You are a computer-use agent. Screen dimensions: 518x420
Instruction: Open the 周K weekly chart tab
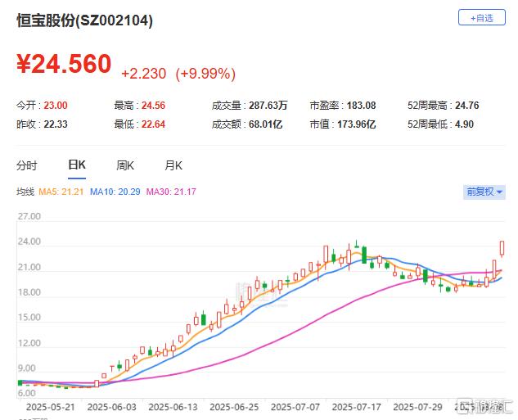[125, 165]
